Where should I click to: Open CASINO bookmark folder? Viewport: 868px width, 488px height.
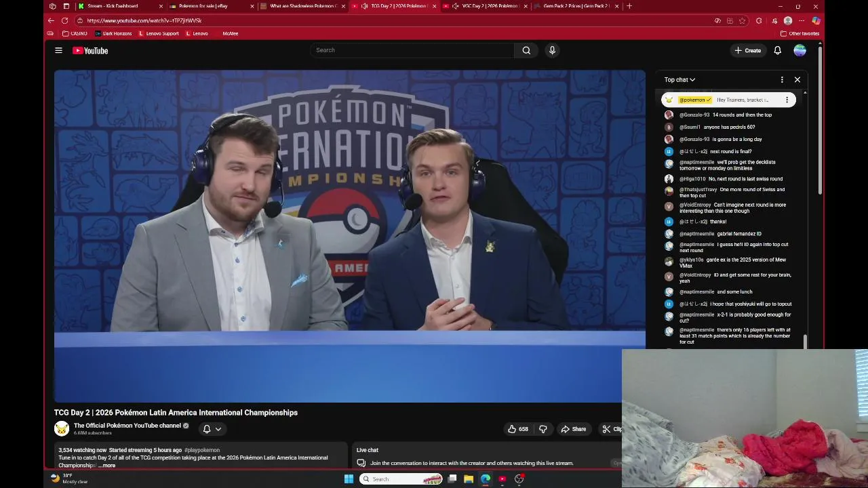[75, 33]
